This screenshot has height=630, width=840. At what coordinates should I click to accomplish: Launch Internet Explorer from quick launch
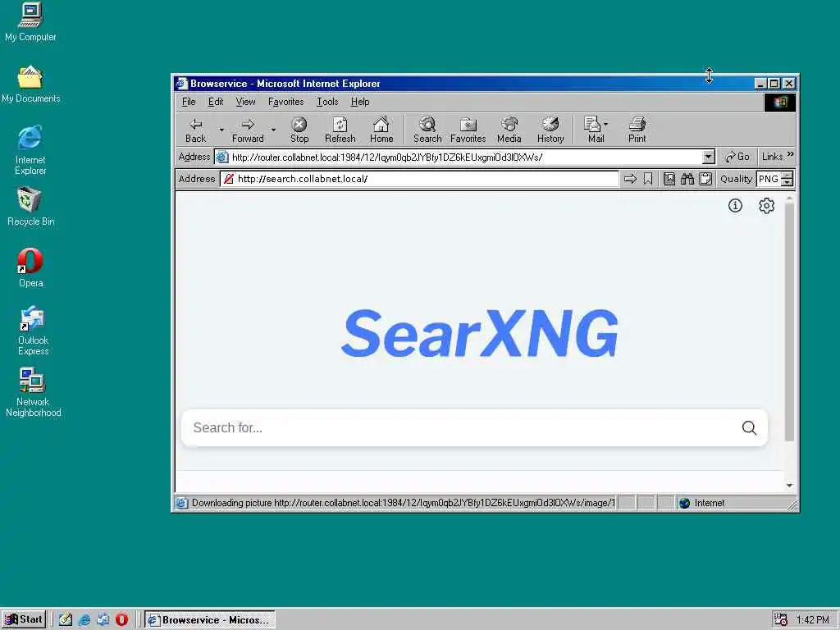click(x=84, y=619)
